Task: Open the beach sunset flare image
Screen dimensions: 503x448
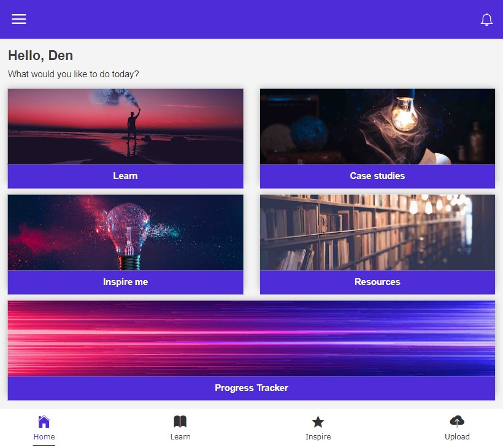Action: pos(125,126)
